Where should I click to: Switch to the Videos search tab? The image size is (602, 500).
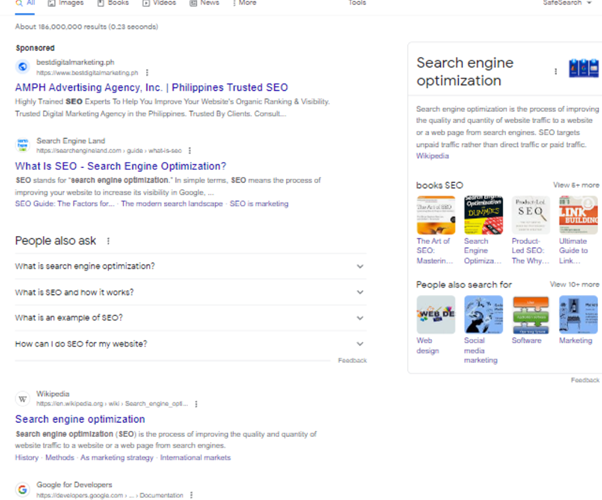(x=160, y=3)
